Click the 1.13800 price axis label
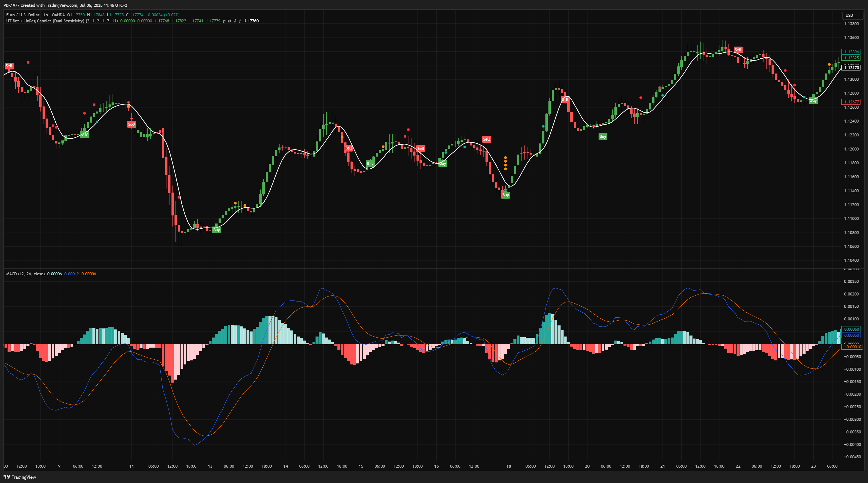 point(851,24)
